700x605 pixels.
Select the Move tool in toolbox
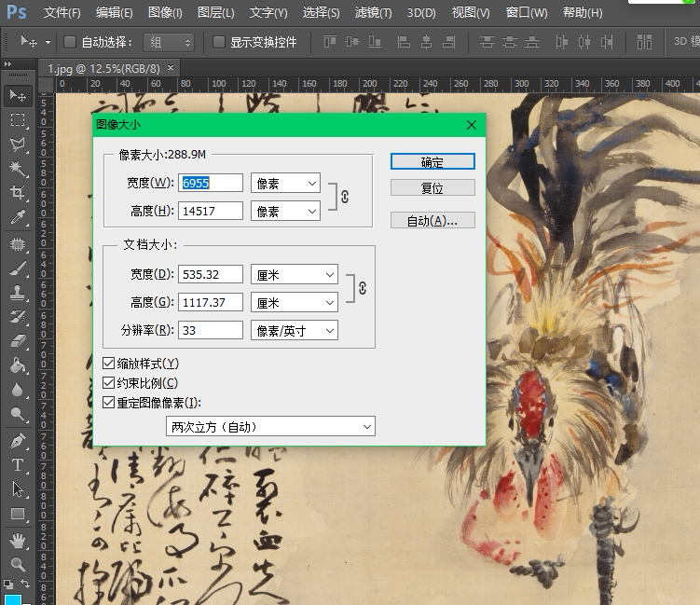pyautogui.click(x=18, y=95)
